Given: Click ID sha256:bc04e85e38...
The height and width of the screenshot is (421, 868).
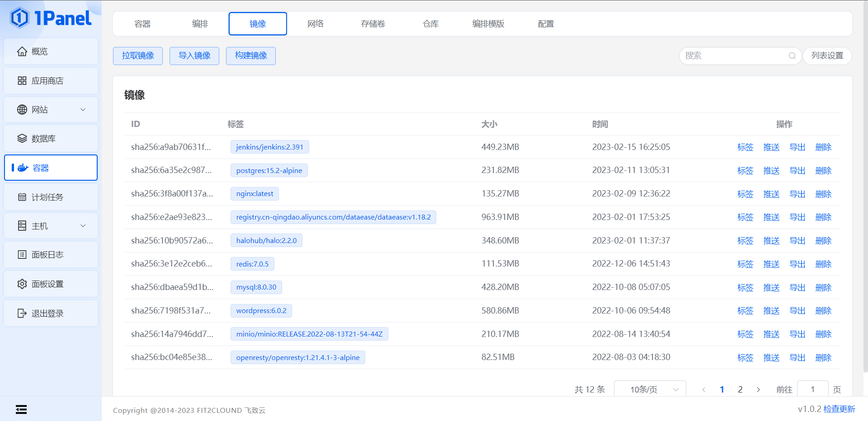Looking at the screenshot, I should click(x=172, y=357).
